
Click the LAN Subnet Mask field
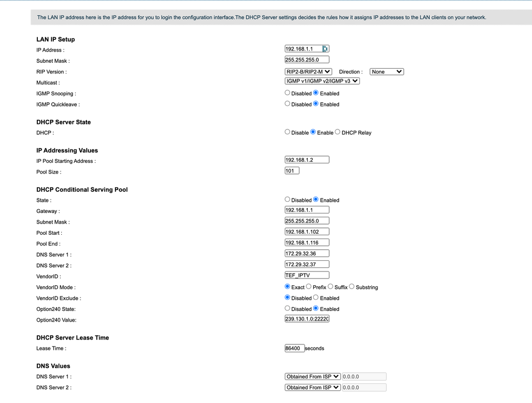tap(307, 60)
